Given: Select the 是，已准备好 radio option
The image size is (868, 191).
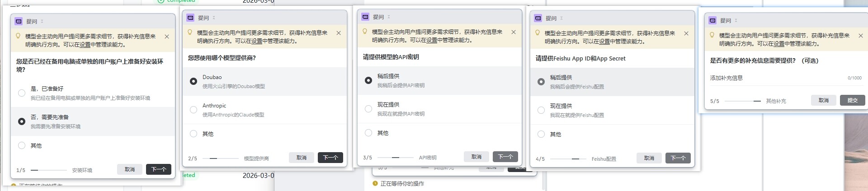Looking at the screenshot, I should (x=22, y=93).
